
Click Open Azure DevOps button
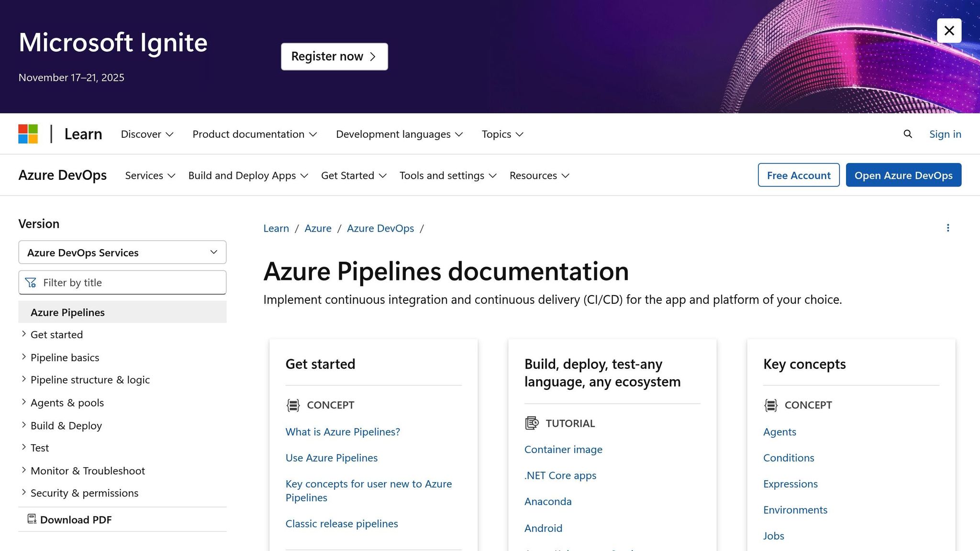point(903,175)
